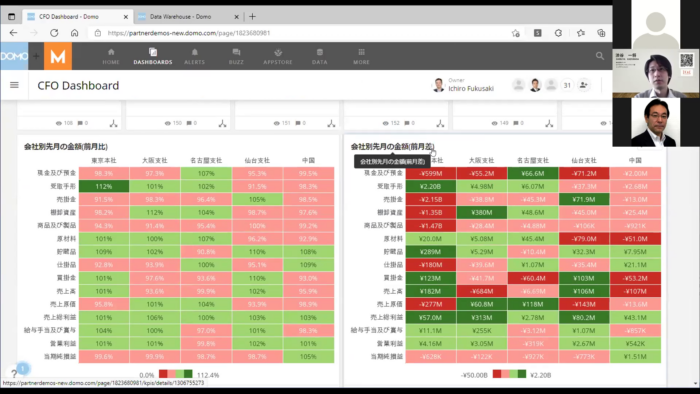The image size is (700, 394).
Task: Go to HOME in Domo navigation
Action: point(111,57)
